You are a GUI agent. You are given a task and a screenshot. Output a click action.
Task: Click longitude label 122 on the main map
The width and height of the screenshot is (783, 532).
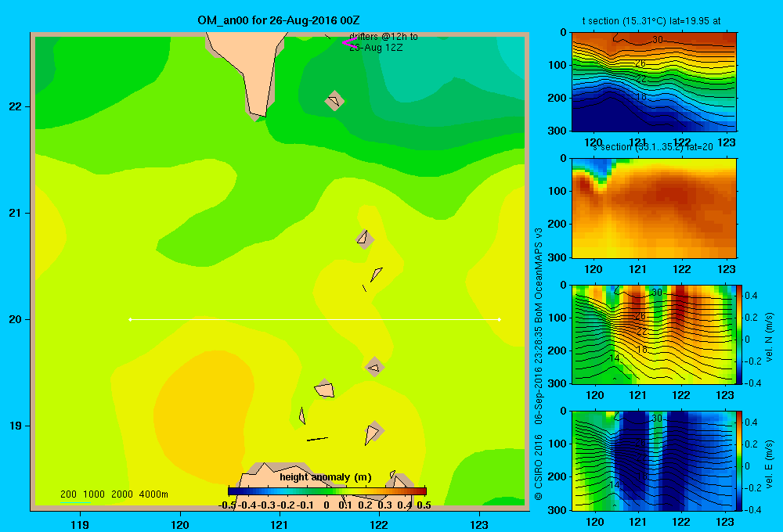[x=380, y=524]
